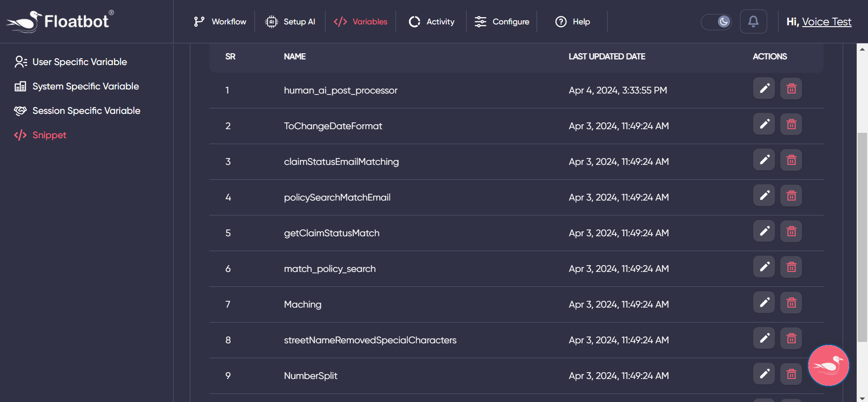The width and height of the screenshot is (868, 402).
Task: Click the vertical scrollbar thumb
Action: click(x=862, y=237)
